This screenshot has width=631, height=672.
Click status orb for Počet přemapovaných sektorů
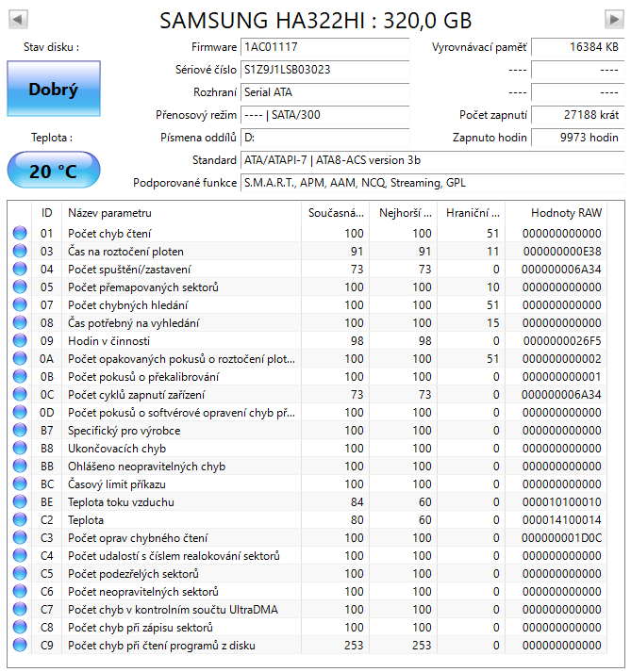click(20, 287)
